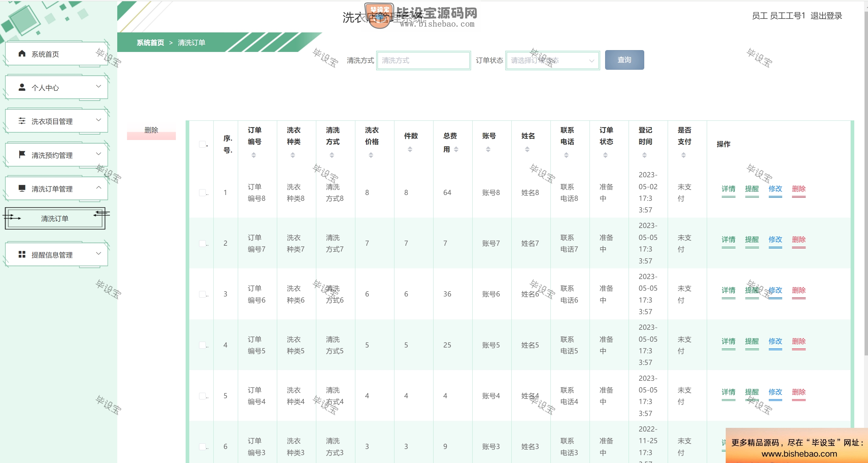Toggle the select-all checkbox in table header
The width and height of the screenshot is (868, 463).
202,144
